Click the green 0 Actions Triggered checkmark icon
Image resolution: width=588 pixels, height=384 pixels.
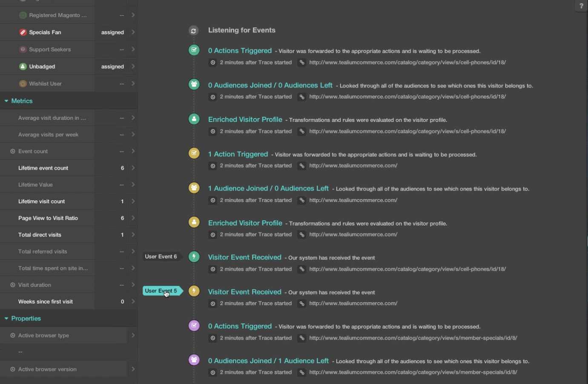pos(194,50)
